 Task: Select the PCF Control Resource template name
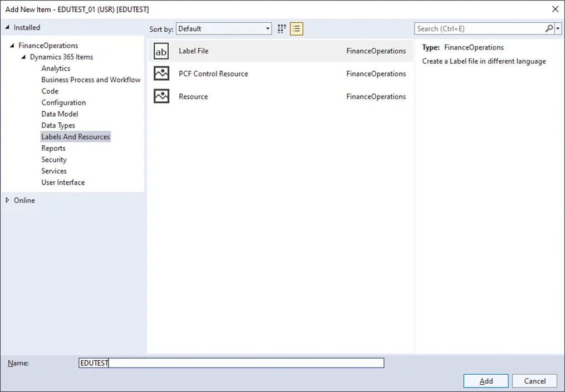[x=213, y=74]
